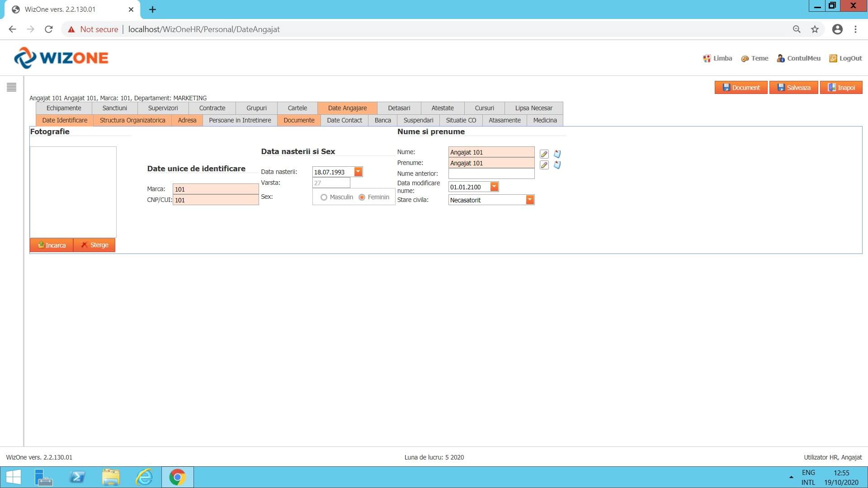
Task: Click the pencil edit icon beside Prenume
Action: point(544,165)
